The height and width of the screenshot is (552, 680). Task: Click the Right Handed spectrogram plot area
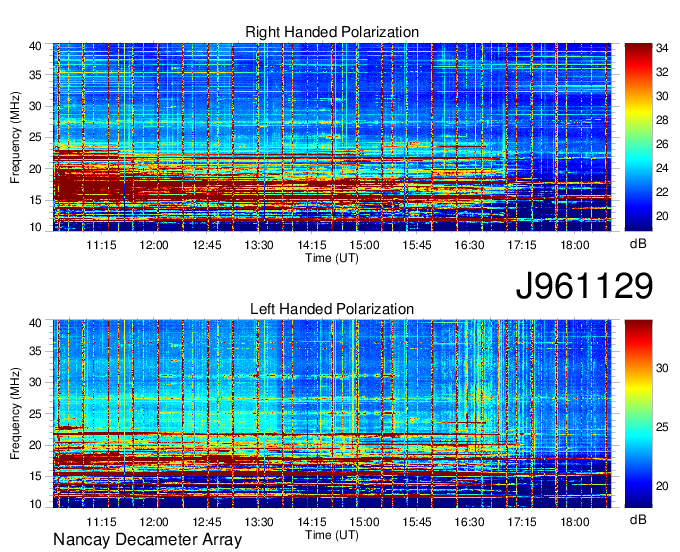332,137
